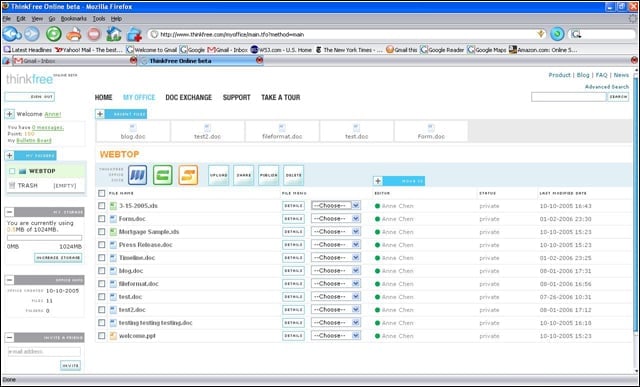
Task: Click the Firefox Forward arrow button
Action: [x=32, y=34]
